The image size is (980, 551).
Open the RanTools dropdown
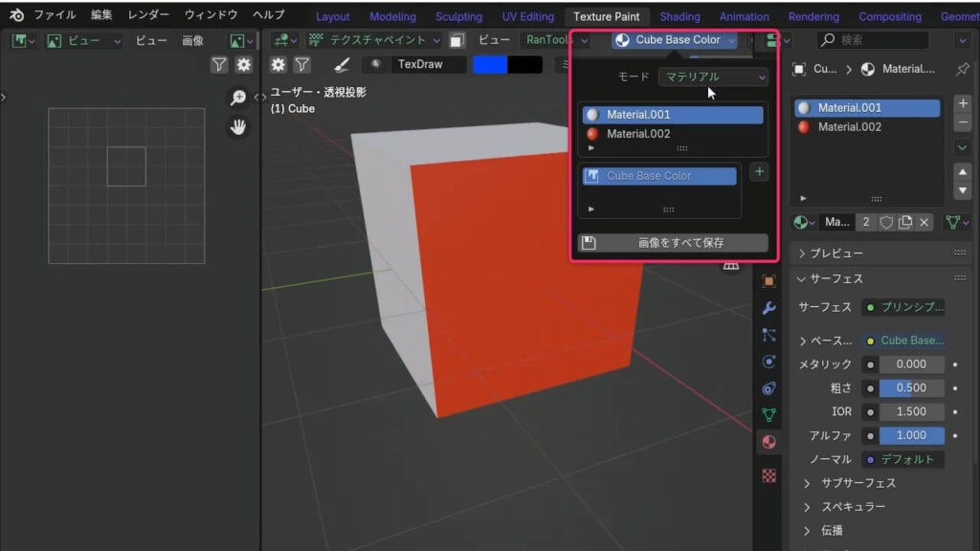555,40
